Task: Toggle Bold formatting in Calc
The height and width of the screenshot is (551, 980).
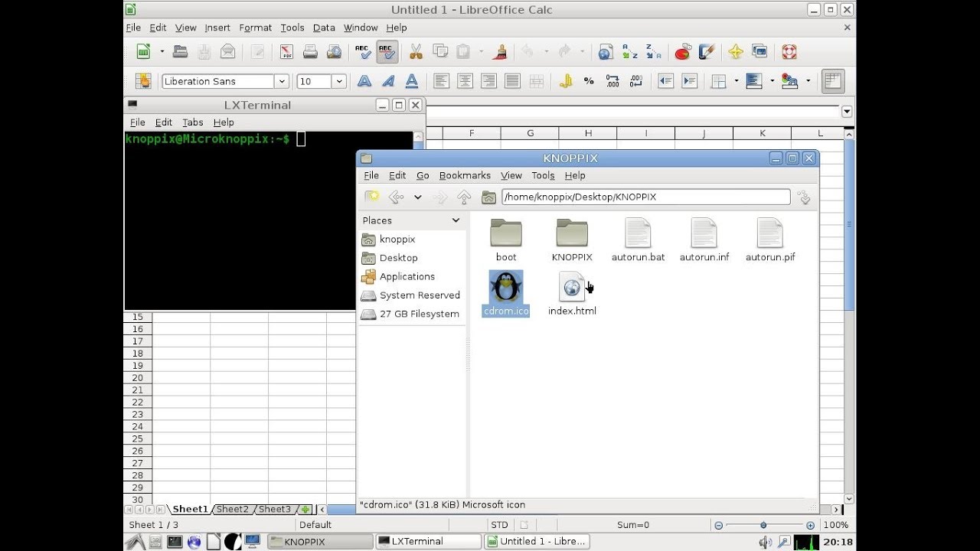Action: (x=364, y=81)
